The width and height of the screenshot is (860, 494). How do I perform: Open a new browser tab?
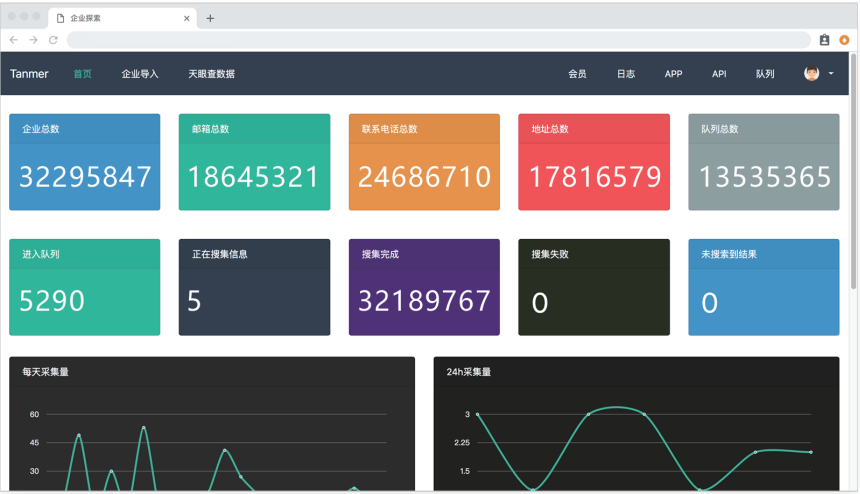tap(210, 18)
